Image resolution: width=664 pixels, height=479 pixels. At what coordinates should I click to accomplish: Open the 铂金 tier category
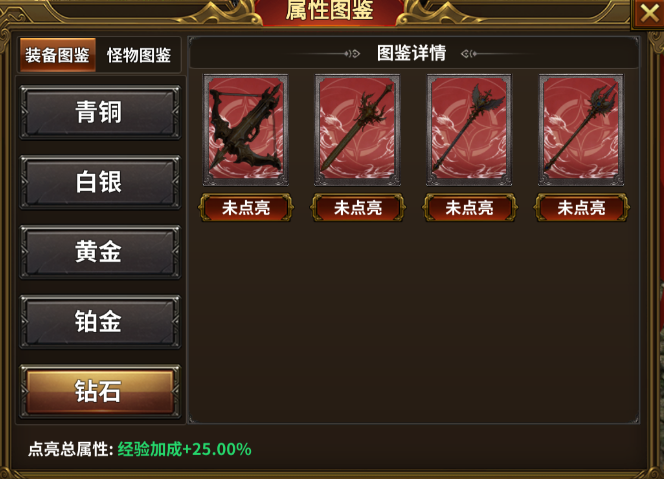(100, 321)
